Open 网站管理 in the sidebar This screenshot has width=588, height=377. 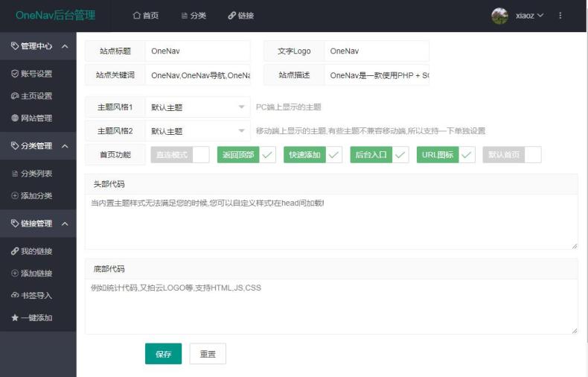(38, 118)
